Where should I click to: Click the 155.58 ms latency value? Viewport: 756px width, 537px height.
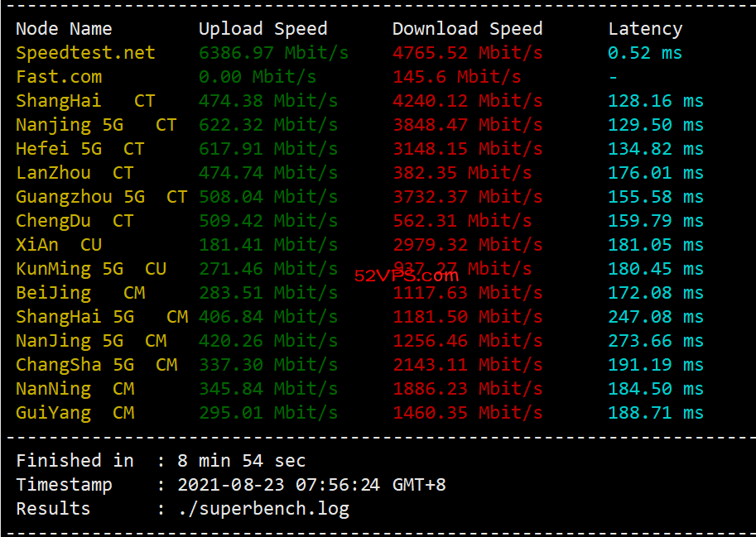point(656,197)
